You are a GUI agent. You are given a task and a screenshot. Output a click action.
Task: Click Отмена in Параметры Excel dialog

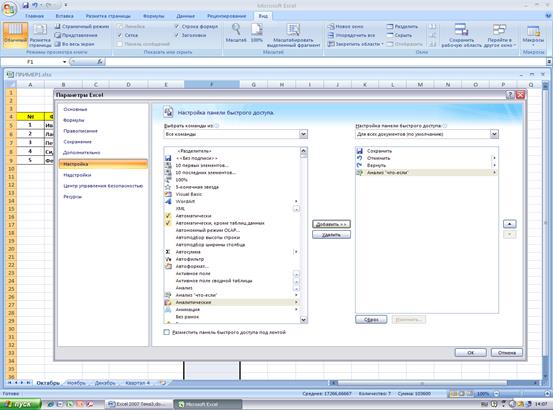[506, 353]
